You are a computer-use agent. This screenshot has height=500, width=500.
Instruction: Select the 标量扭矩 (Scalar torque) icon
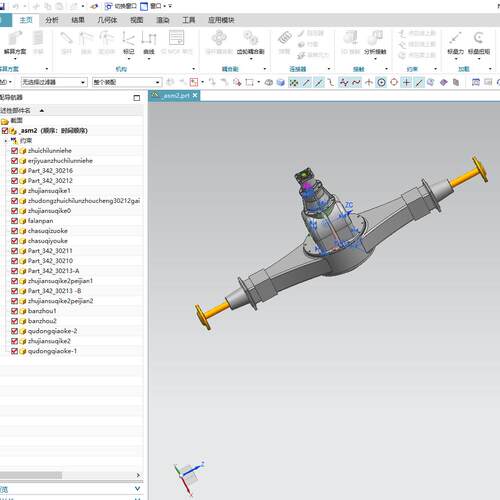pyautogui.click(x=479, y=42)
